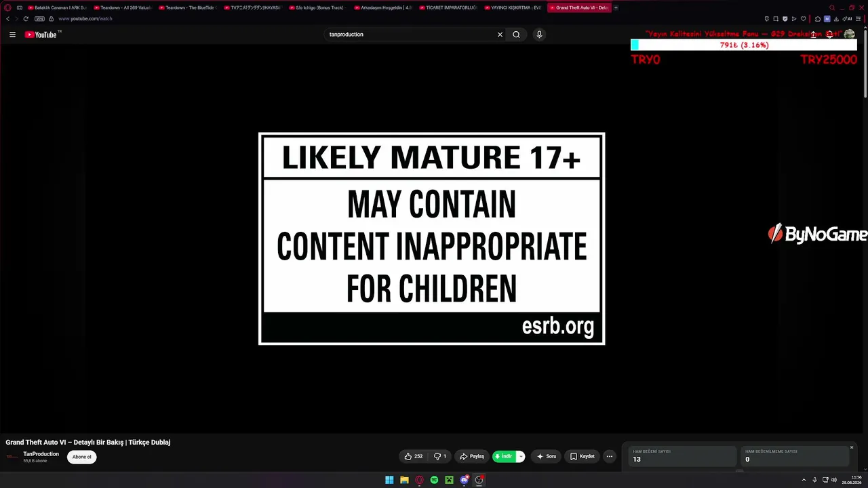Click the search tabs magnifier in the title bar
The image size is (868, 488).
pyautogui.click(x=832, y=7)
